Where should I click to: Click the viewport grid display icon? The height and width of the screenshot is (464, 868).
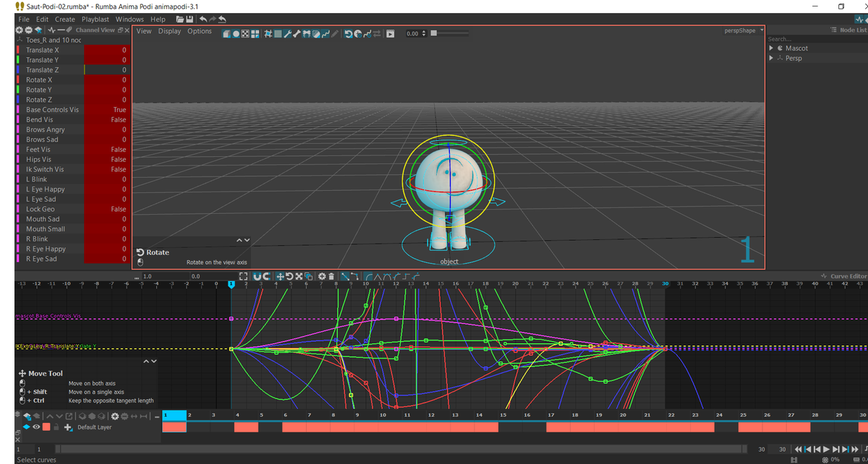point(278,33)
